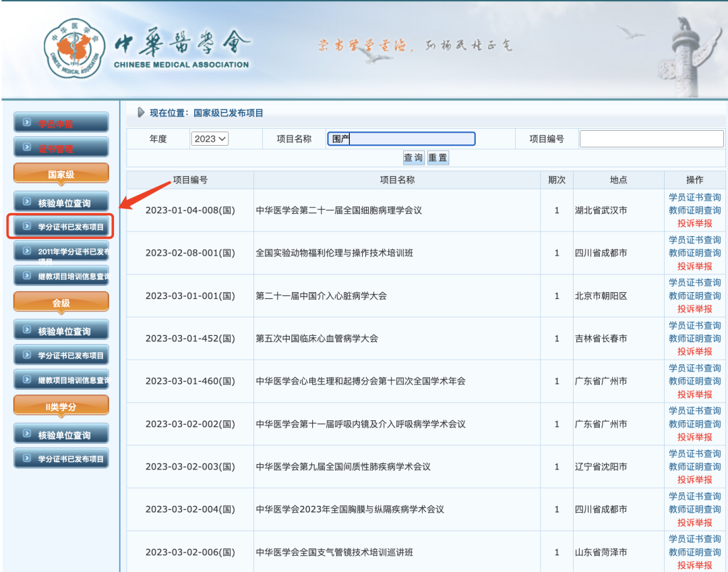Select the 国家级 section header
The width and height of the screenshot is (728, 572).
(61, 174)
